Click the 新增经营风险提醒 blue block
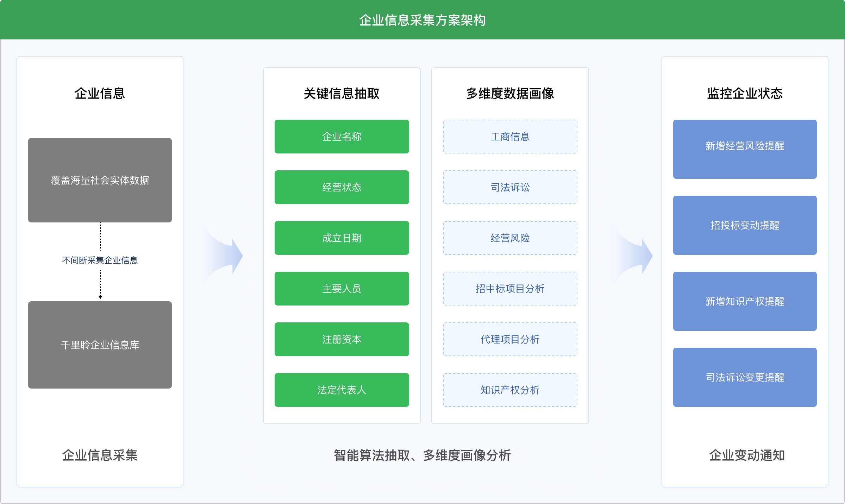Viewport: 845px width, 504px height. (745, 149)
